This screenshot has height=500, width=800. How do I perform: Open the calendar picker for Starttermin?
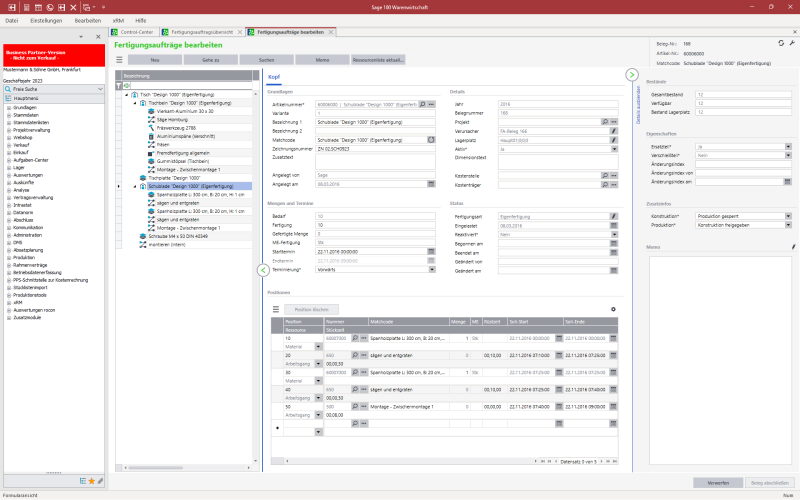click(x=431, y=252)
